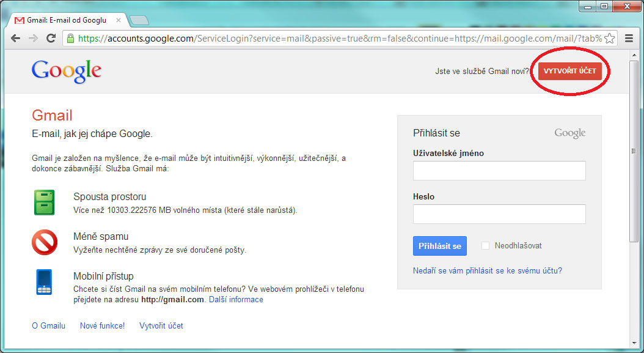
Task: Click the blue mobile phone icon
Action: pyautogui.click(x=45, y=282)
